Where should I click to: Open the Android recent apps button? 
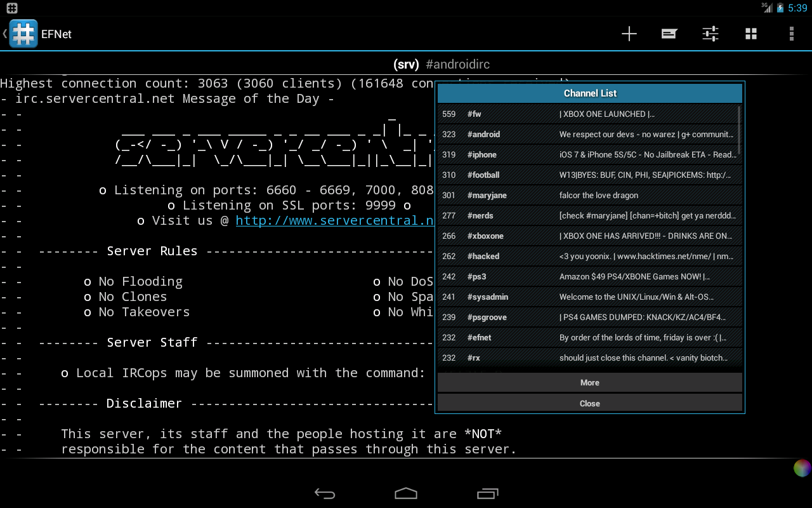point(487,493)
